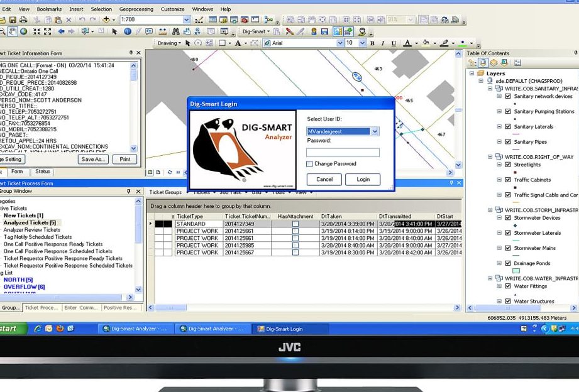Click into the Password field
Image resolution: width=579 pixels, height=392 pixels.
pyautogui.click(x=343, y=152)
